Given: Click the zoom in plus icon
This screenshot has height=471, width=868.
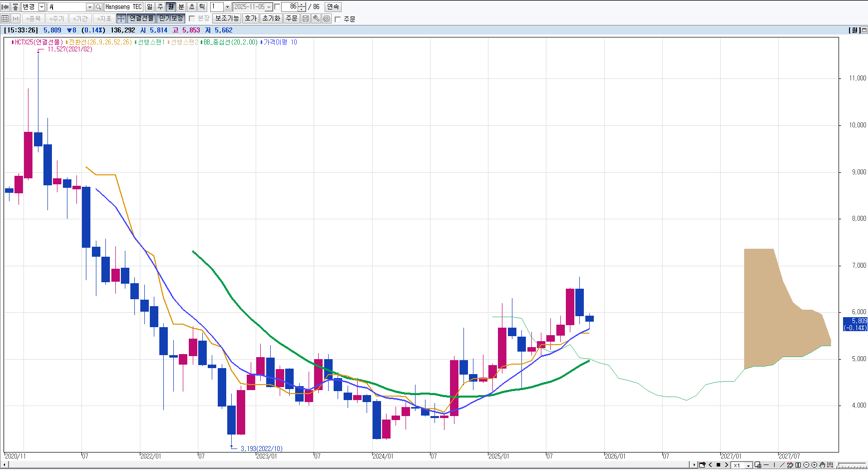Looking at the screenshot, I should [x=814, y=465].
